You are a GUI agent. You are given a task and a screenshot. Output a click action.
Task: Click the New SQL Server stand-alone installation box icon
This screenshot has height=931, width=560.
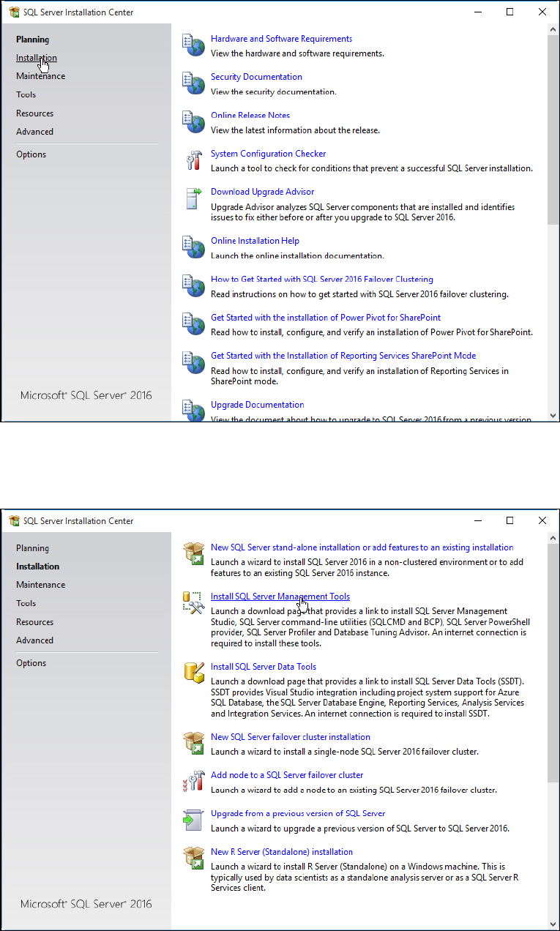point(193,553)
